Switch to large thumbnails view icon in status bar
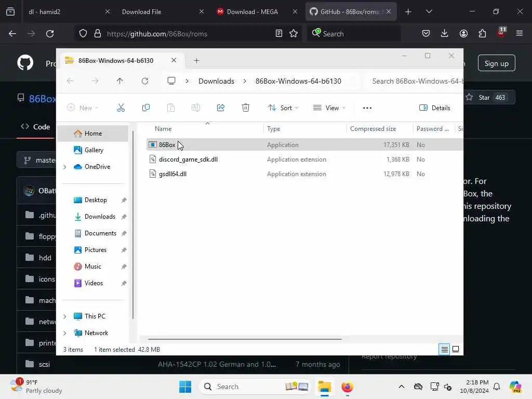The height and width of the screenshot is (399, 532). 456,349
